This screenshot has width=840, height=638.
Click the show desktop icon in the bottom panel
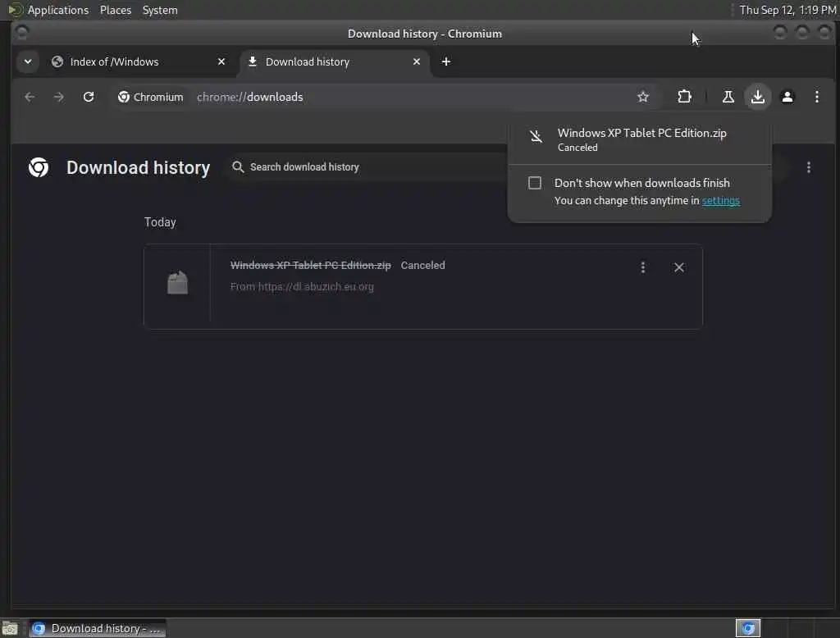(10, 628)
